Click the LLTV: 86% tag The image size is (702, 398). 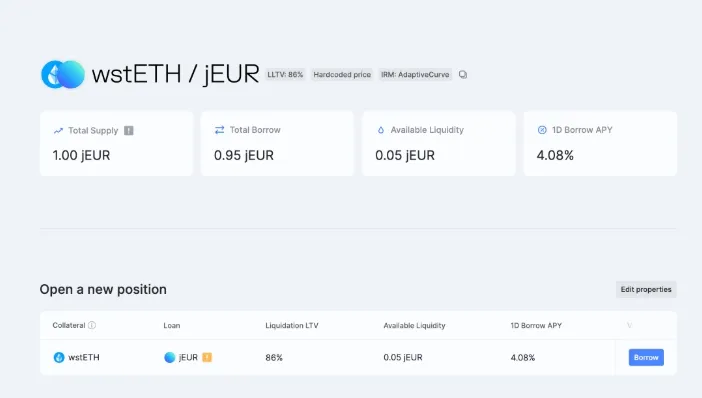pos(285,74)
